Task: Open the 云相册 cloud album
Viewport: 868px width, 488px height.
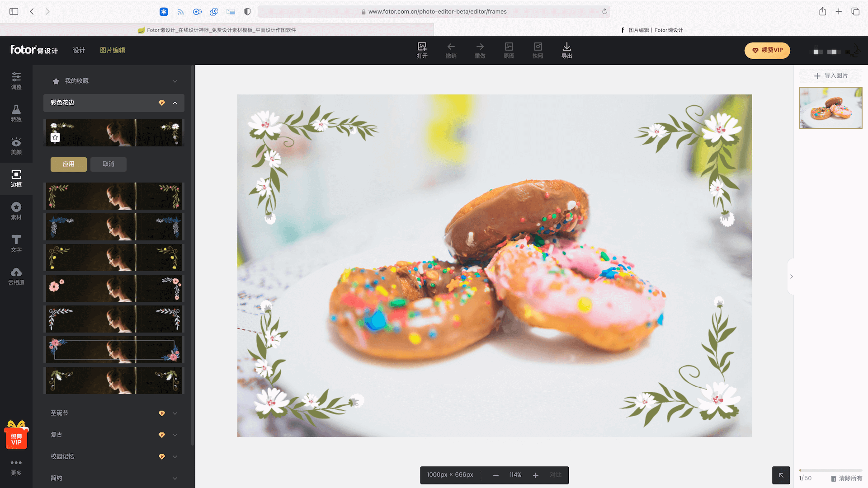Action: pos(16,276)
